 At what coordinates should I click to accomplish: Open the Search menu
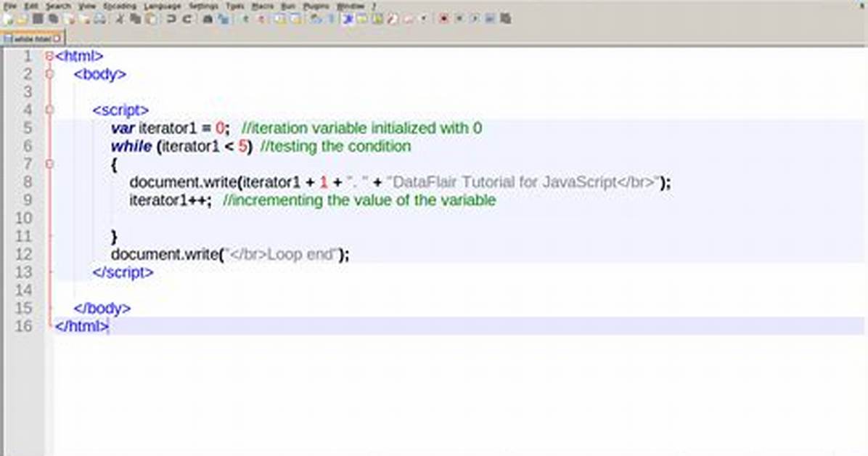coord(58,6)
